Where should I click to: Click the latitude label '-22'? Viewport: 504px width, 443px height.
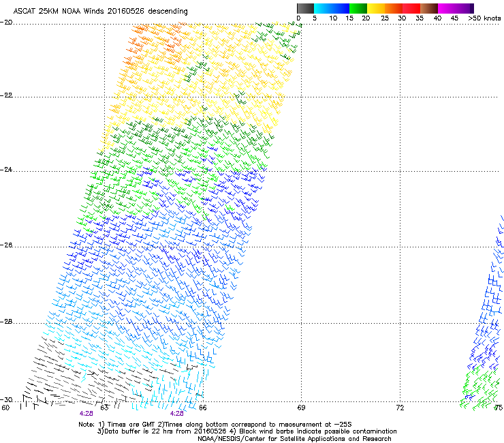(6, 95)
